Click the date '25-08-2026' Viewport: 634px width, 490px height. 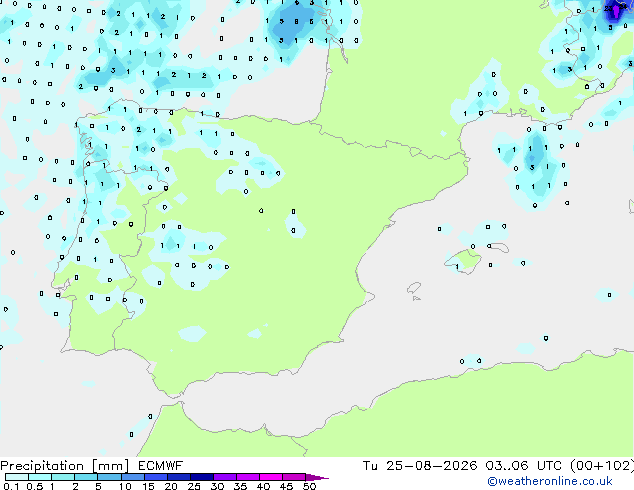point(431,466)
